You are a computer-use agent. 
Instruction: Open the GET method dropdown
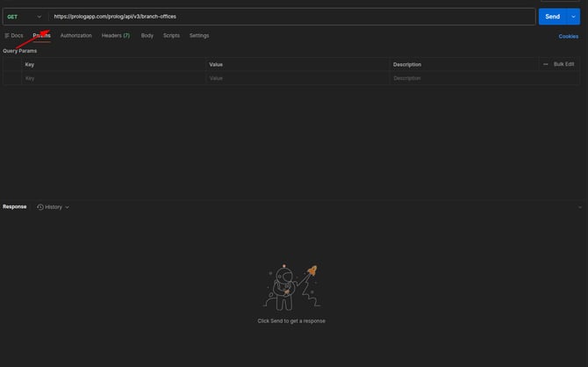pyautogui.click(x=24, y=17)
